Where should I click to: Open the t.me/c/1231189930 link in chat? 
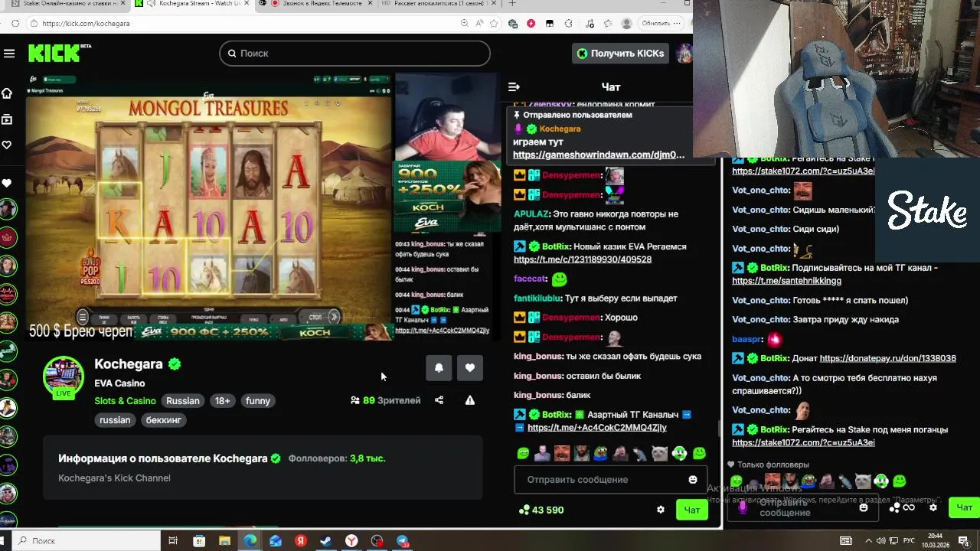click(x=583, y=259)
